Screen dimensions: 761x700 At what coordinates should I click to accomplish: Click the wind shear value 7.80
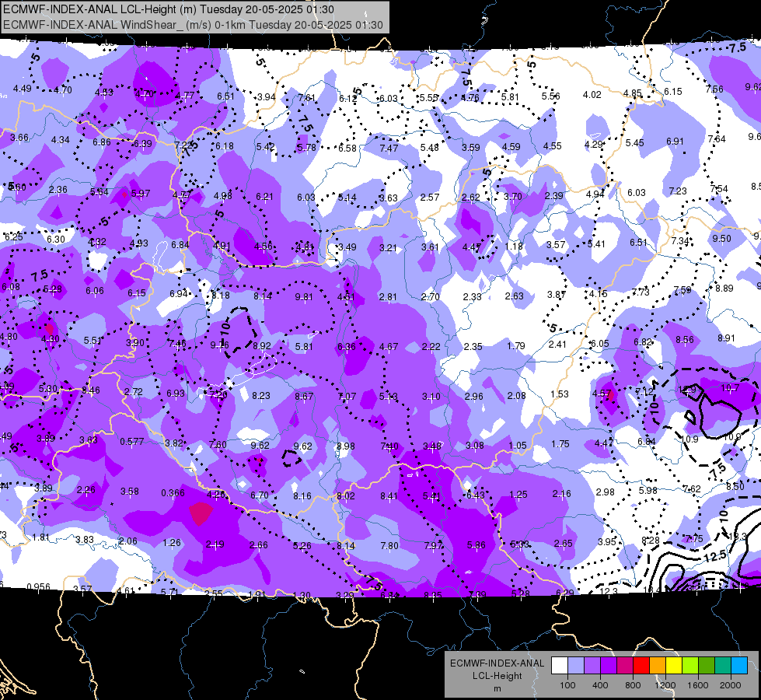389,546
